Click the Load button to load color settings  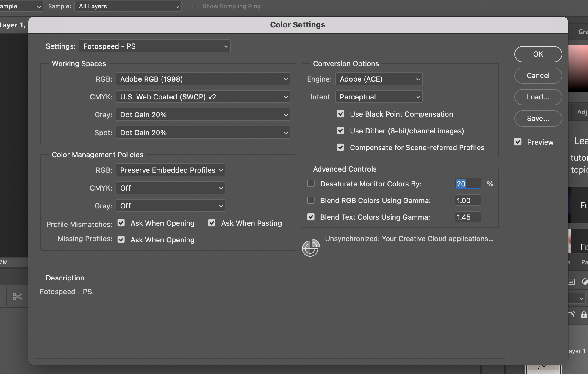538,97
